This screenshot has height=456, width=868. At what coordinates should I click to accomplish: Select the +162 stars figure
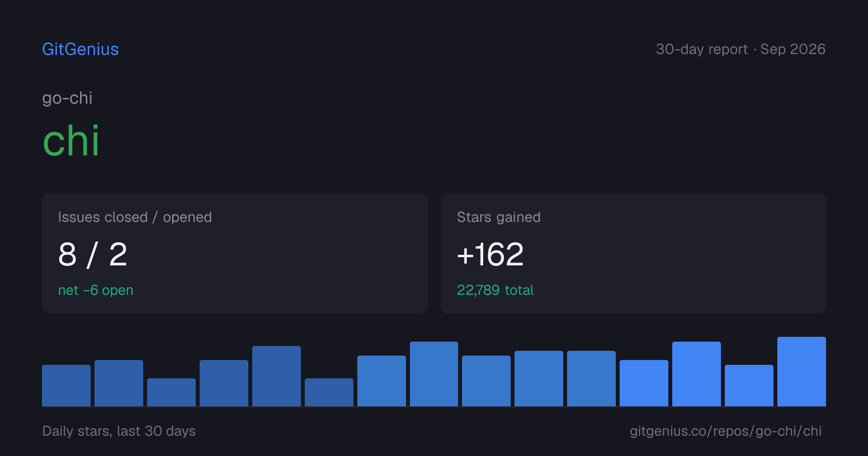point(490,254)
